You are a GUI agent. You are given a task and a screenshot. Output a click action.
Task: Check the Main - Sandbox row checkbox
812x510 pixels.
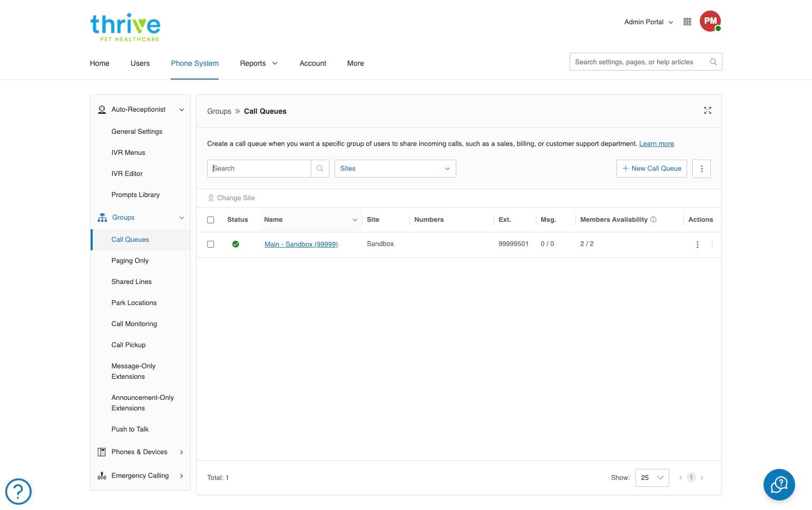coord(211,244)
